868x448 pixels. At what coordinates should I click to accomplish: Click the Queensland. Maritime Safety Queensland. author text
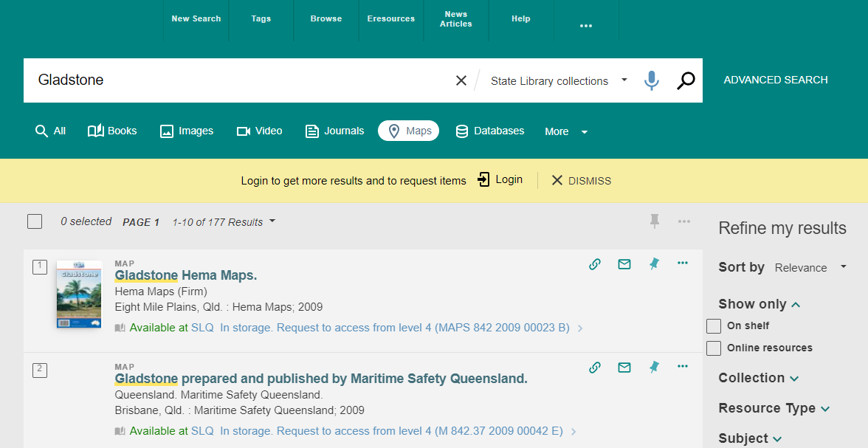point(218,395)
